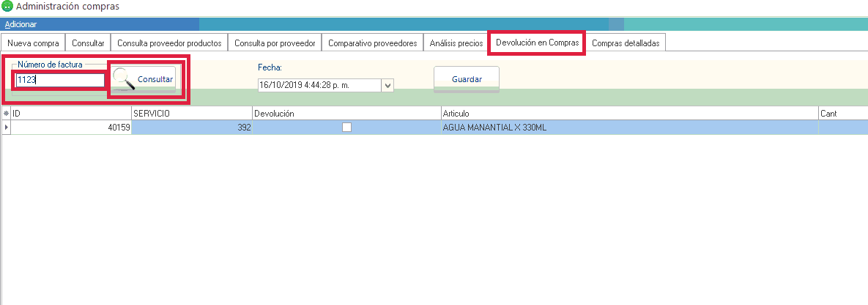This screenshot has width=868, height=305.
Task: Open the Adicionar menu
Action: tap(21, 24)
